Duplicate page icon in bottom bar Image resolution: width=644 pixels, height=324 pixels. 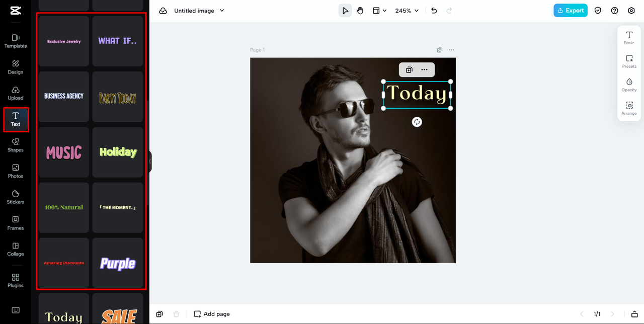(x=159, y=314)
